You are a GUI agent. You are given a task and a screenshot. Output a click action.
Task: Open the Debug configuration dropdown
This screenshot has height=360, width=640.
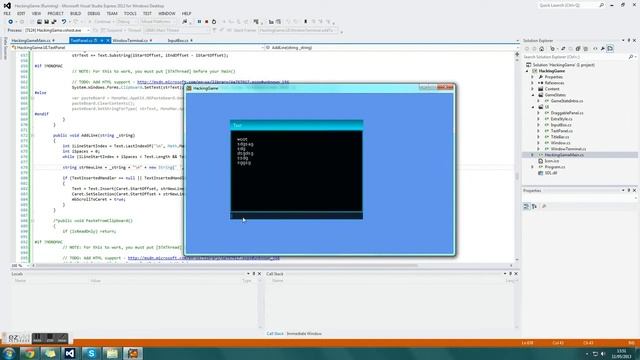pyautogui.click(x=127, y=22)
